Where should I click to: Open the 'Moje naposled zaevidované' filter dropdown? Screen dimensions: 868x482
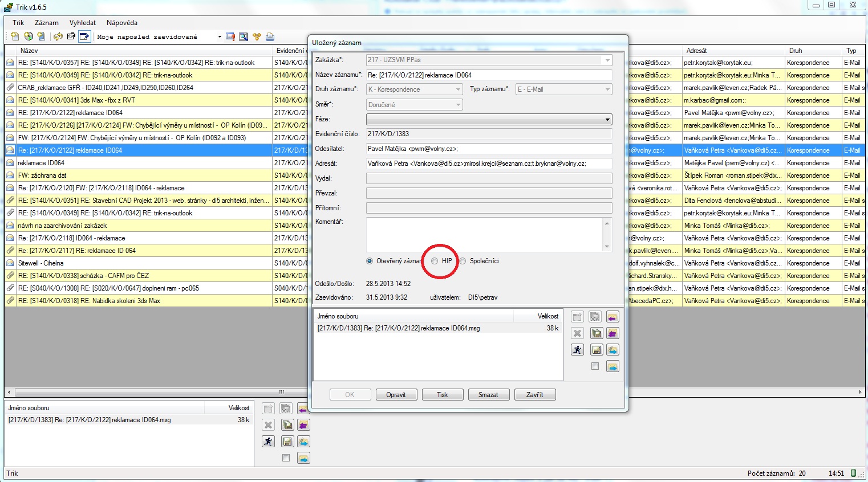pyautogui.click(x=220, y=36)
